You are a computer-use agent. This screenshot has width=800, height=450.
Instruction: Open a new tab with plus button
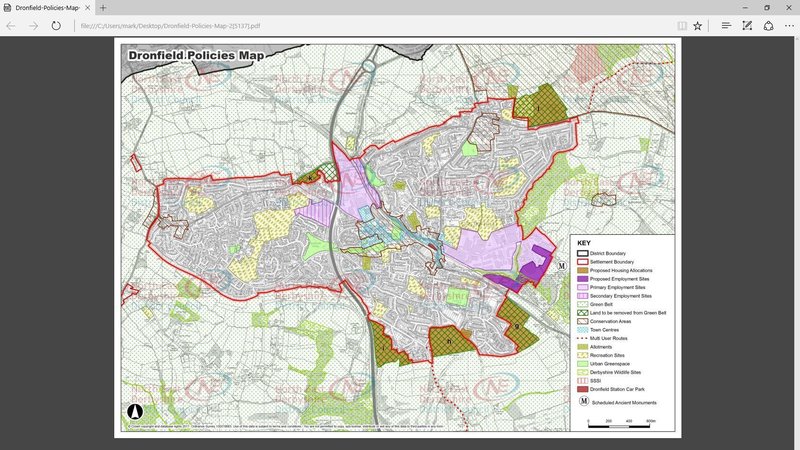click(x=102, y=7)
